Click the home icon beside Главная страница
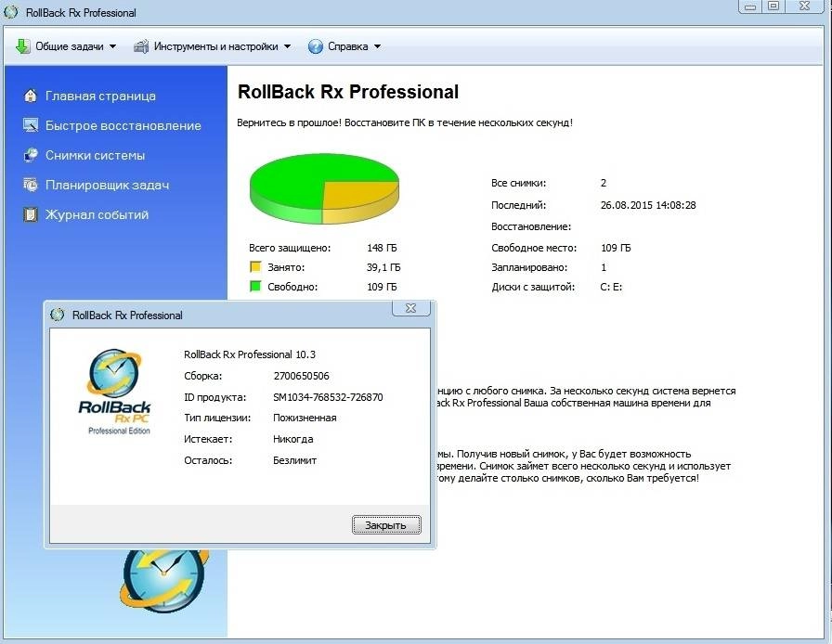Image resolution: width=832 pixels, height=644 pixels. pos(31,96)
